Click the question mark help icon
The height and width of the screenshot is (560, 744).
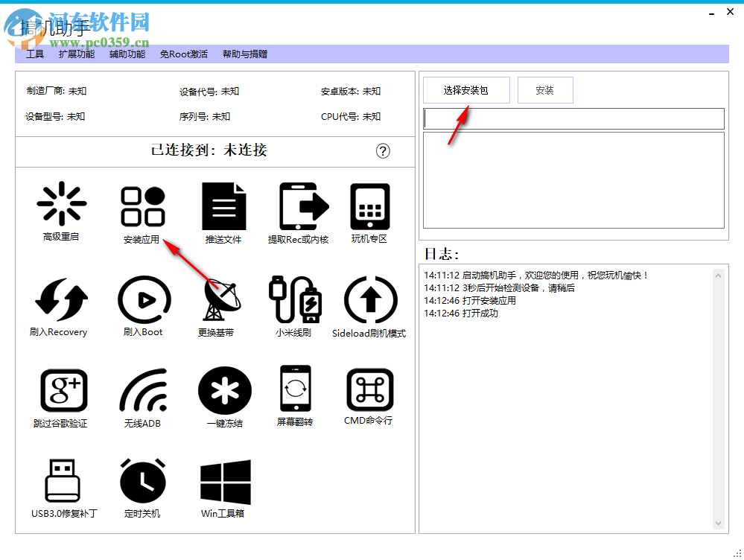point(383,151)
